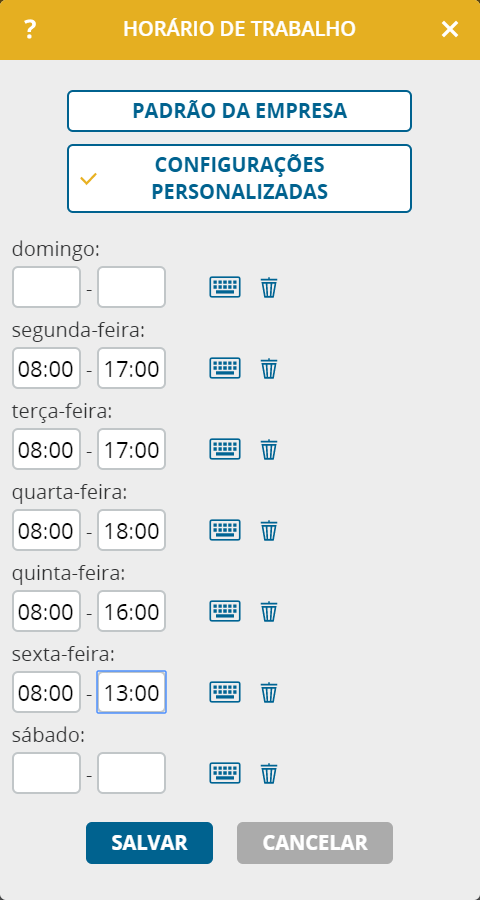Edit quinta-feira end time 16:00
The height and width of the screenshot is (900, 480).
[x=131, y=611]
